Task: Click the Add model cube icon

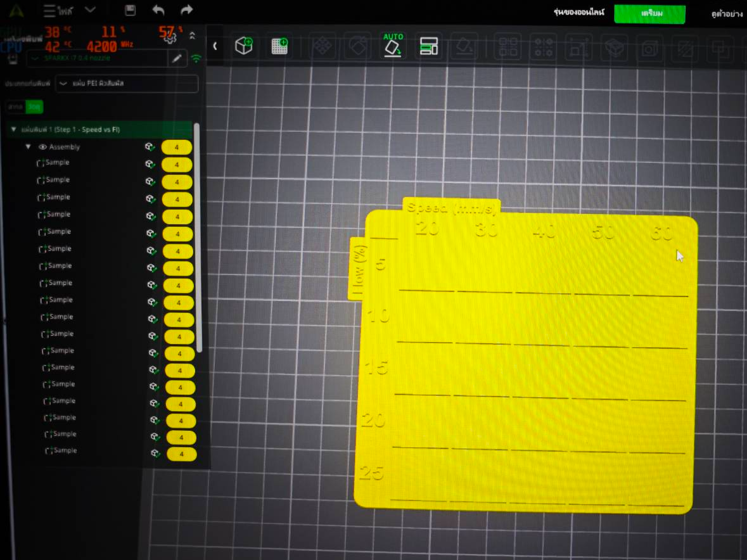Action: coord(244,46)
